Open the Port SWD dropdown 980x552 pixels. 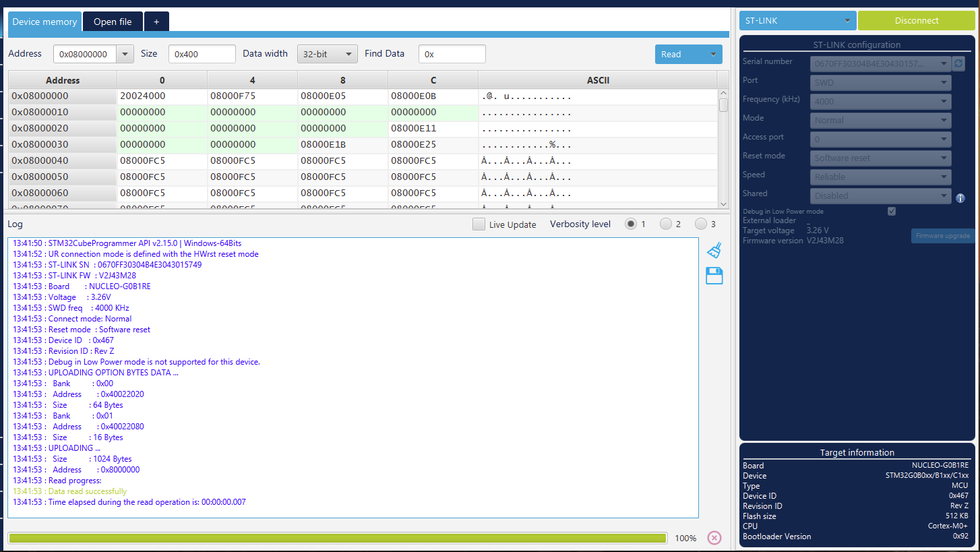coord(880,82)
